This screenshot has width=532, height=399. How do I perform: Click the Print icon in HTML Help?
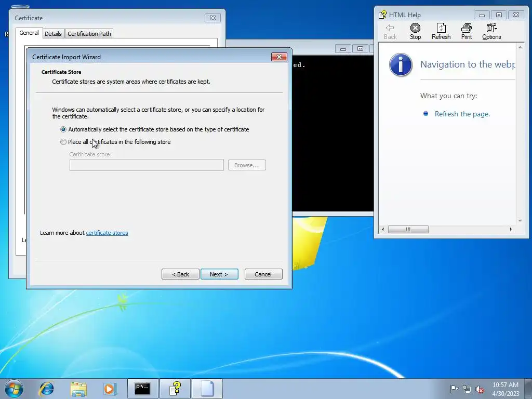466,31
